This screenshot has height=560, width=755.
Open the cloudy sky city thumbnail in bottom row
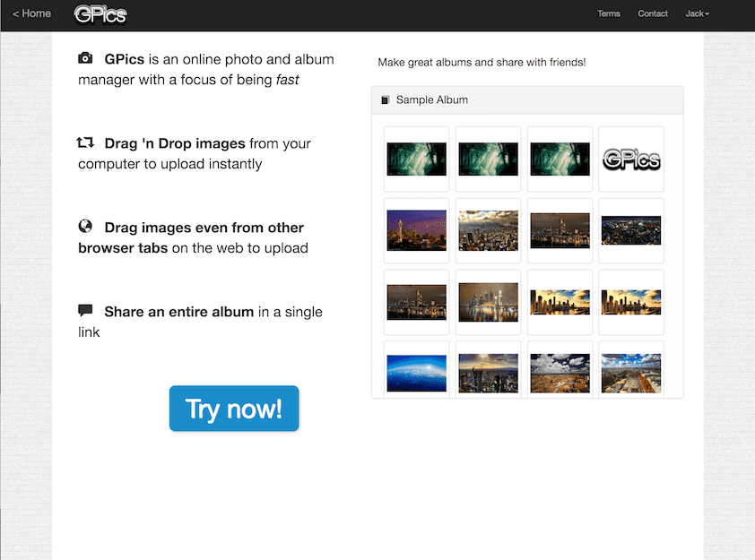tap(560, 373)
